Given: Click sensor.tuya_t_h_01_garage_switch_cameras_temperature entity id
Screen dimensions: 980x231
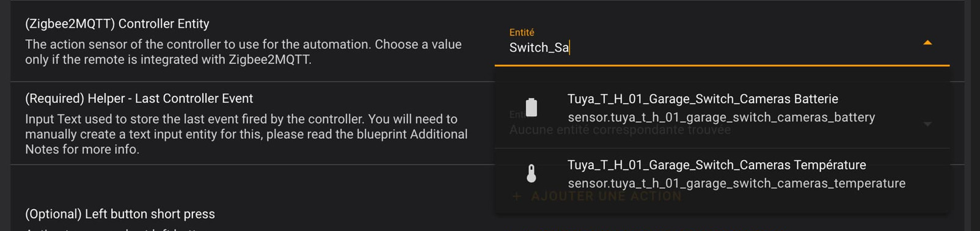Looking at the screenshot, I should (736, 183).
